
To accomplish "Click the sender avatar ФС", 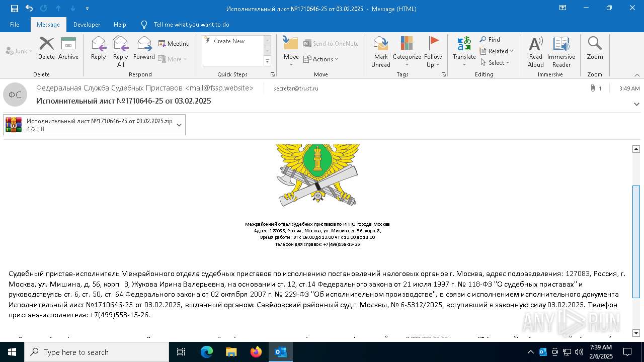I will pos(15,95).
